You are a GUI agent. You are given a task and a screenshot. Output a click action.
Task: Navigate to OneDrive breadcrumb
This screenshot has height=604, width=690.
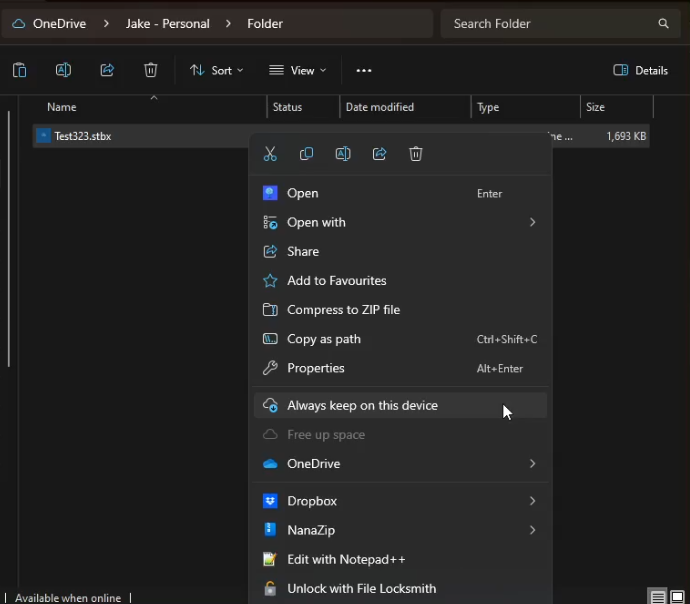59,24
